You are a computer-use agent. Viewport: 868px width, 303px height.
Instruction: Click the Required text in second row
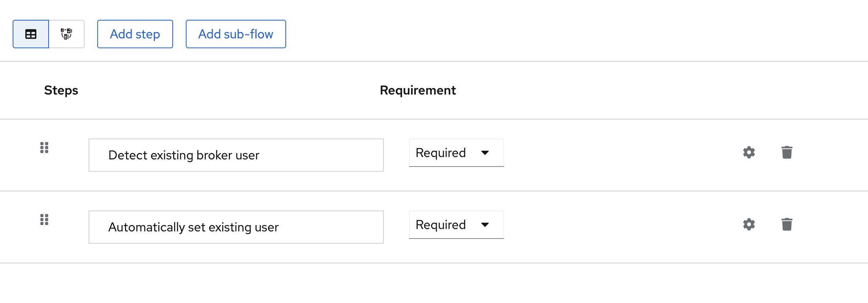coord(441,225)
